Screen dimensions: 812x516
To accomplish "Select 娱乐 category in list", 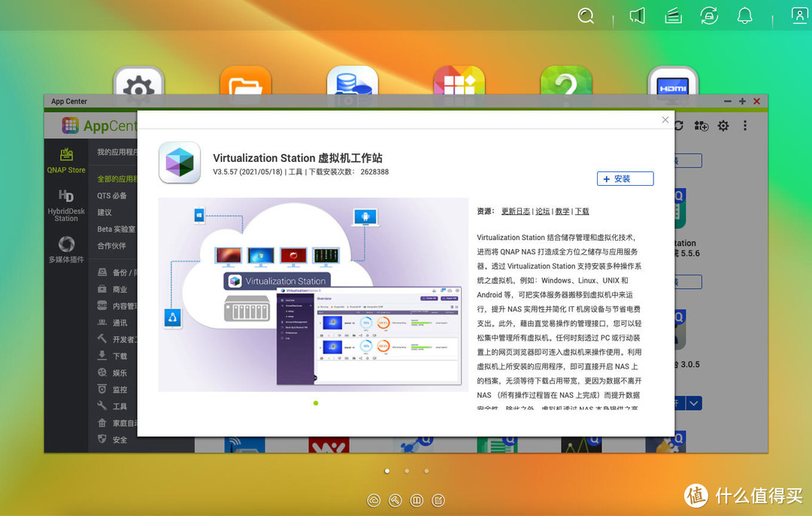I will click(112, 373).
